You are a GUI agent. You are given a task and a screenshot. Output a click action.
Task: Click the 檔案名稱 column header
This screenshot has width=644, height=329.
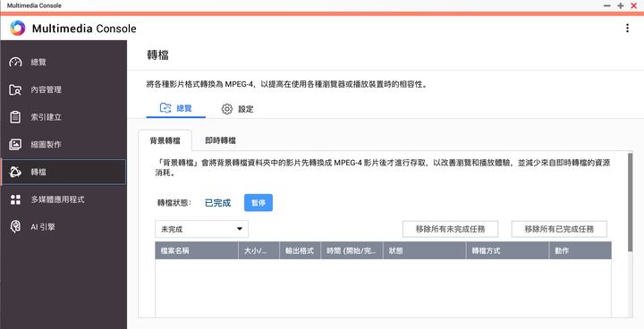pyautogui.click(x=197, y=250)
